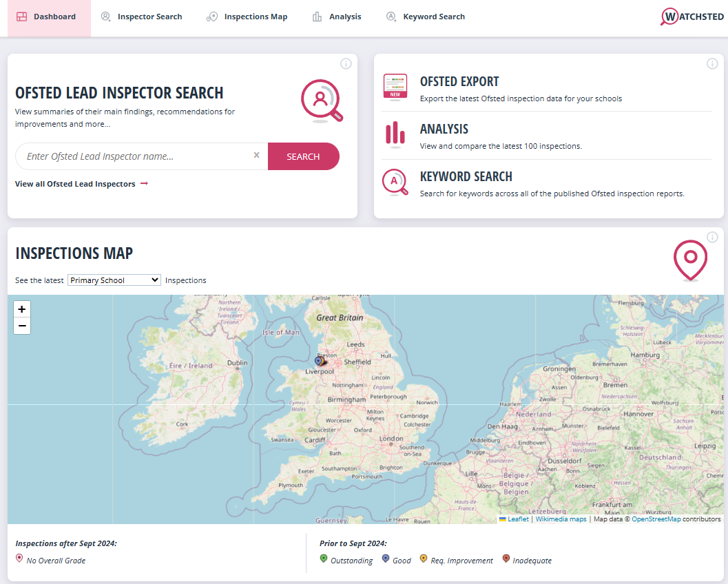Open the Wikimedia maps link
Image resolution: width=728 pixels, height=584 pixels.
(561, 519)
